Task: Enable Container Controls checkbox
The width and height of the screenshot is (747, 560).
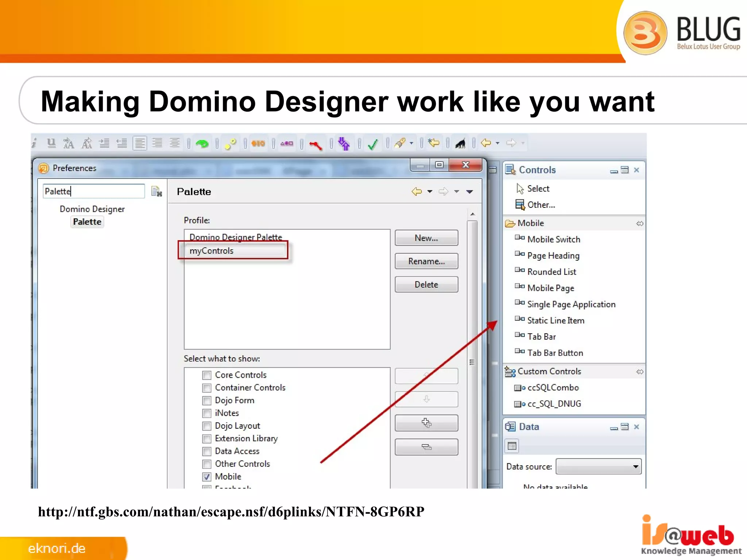Action: (207, 388)
